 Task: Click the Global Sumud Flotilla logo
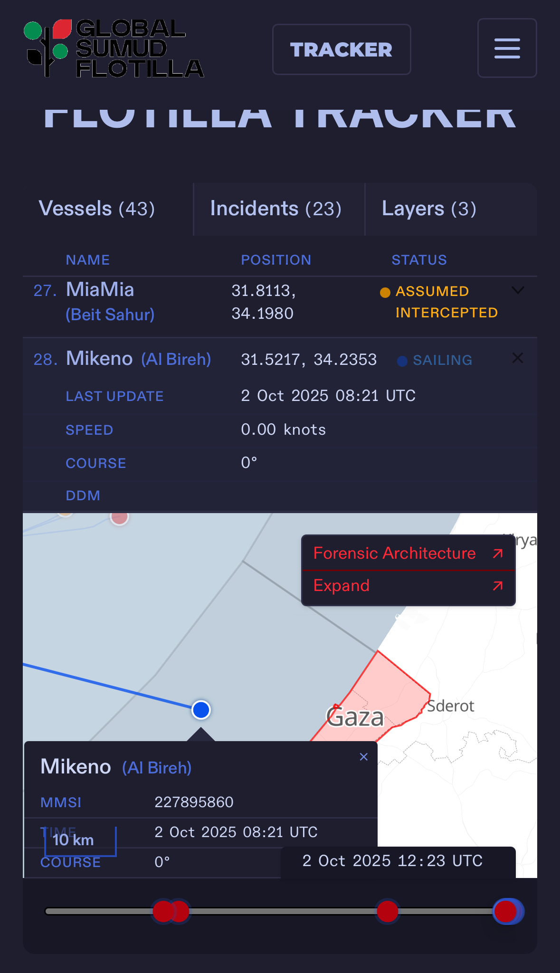tap(114, 48)
